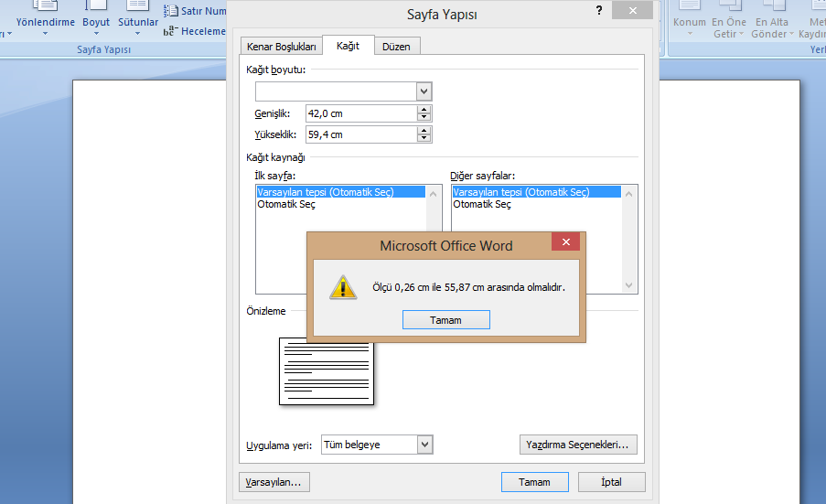The image size is (826, 504).
Task: Select Otomatik Seç in the İlk sayfa list
Action: (x=286, y=205)
